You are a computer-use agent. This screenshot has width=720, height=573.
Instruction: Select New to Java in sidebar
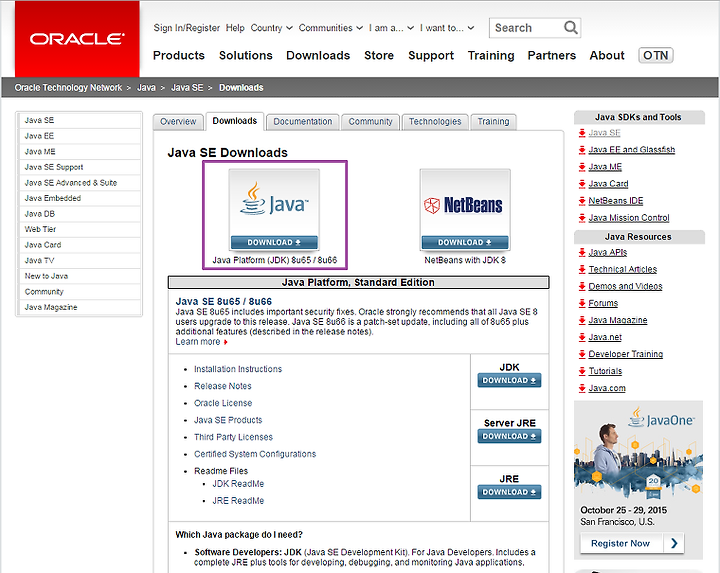[x=79, y=276]
